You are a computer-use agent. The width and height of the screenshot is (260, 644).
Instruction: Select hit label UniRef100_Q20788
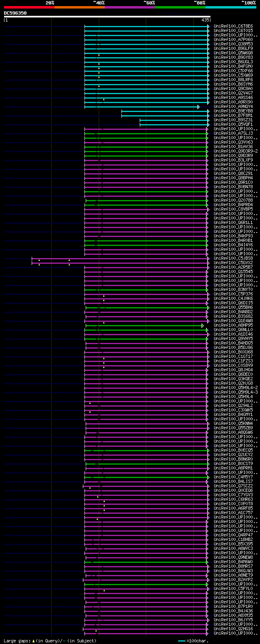(233, 200)
